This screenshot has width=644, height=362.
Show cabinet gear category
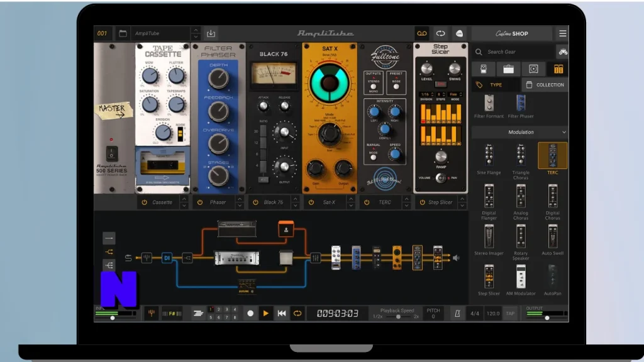[533, 69]
